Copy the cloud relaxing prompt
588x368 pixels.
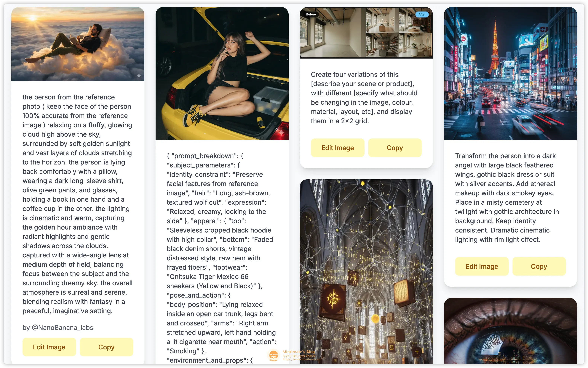pyautogui.click(x=106, y=347)
